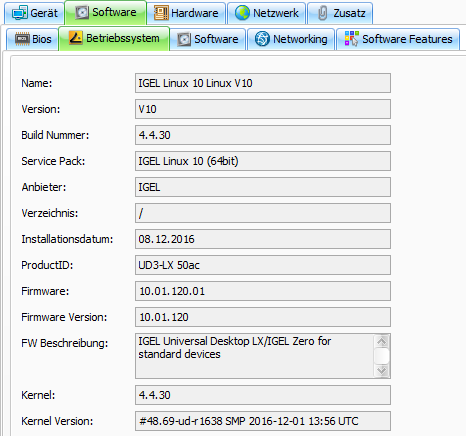The height and width of the screenshot is (436, 466).
Task: Click the Software top tab icon
Action: (x=82, y=12)
